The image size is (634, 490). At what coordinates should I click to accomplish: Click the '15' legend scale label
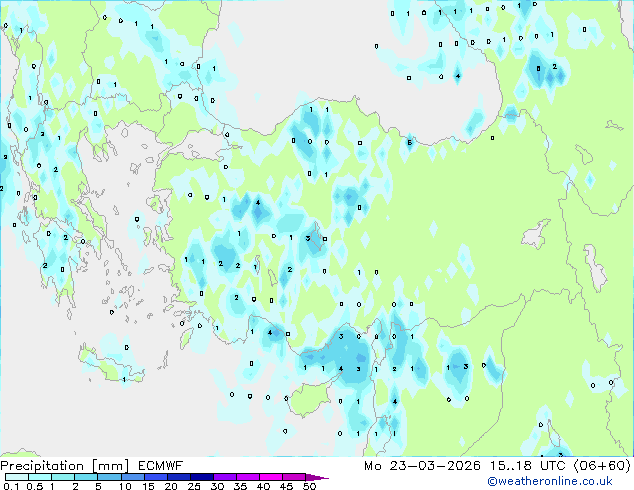point(148,486)
